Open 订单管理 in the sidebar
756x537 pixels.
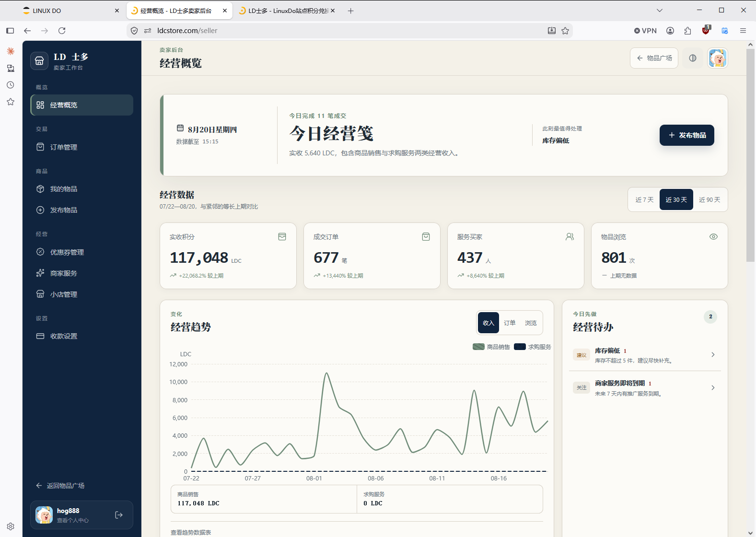pos(81,147)
